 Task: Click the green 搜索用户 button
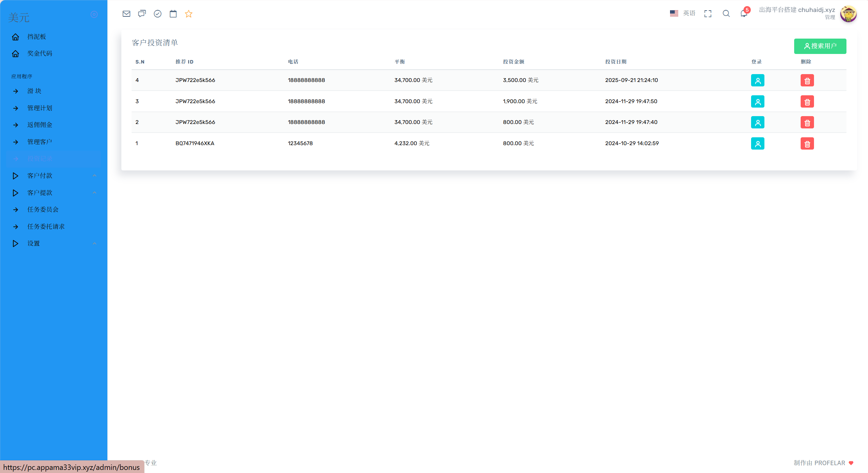(820, 46)
